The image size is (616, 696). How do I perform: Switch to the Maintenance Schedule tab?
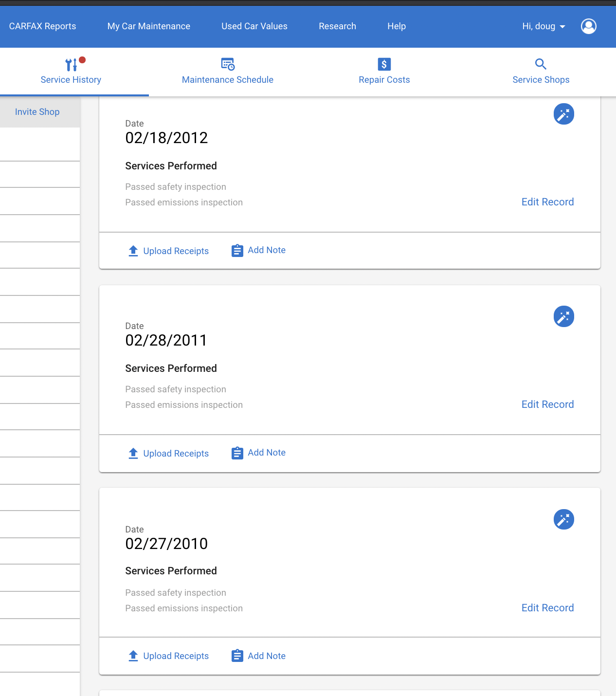[228, 72]
